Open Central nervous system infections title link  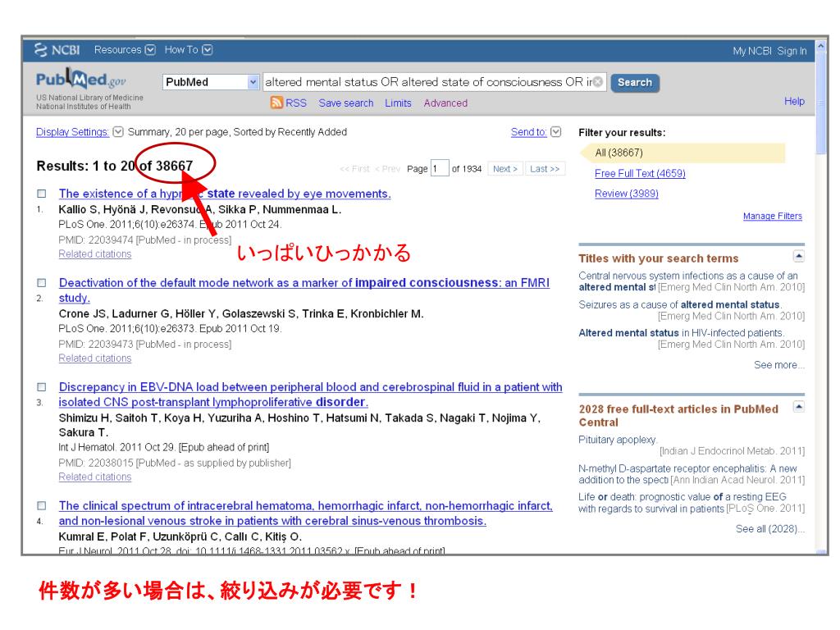[x=688, y=281]
